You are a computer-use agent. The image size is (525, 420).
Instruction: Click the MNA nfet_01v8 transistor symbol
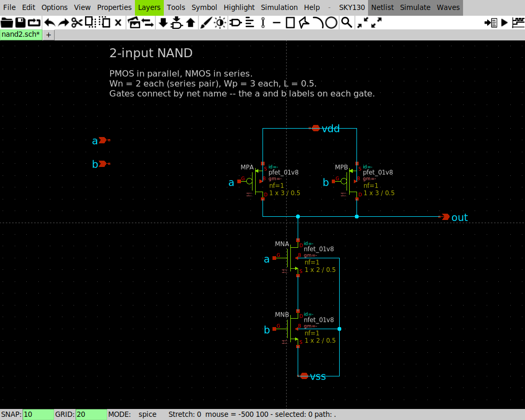[291, 258]
